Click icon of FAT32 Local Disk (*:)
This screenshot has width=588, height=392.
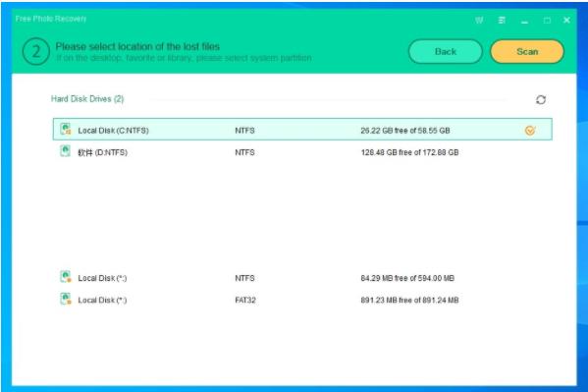66,299
